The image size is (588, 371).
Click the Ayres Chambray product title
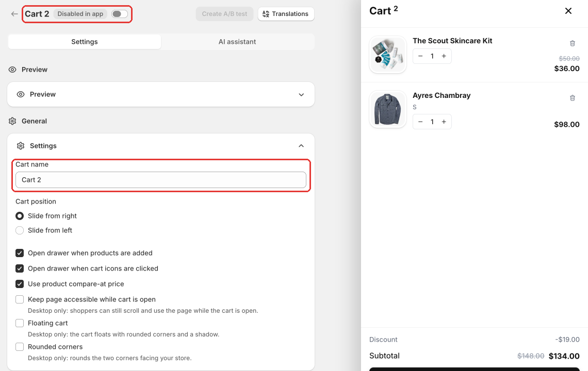point(442,95)
